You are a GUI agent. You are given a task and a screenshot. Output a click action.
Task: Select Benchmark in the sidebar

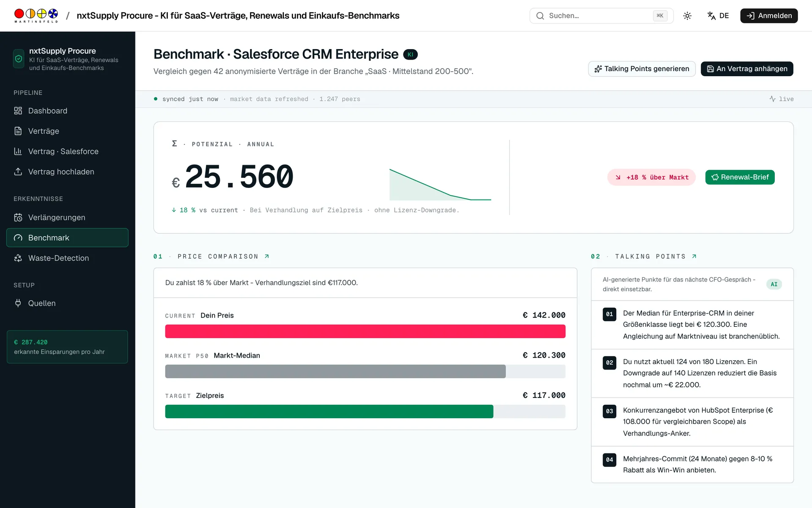pyautogui.click(x=67, y=237)
